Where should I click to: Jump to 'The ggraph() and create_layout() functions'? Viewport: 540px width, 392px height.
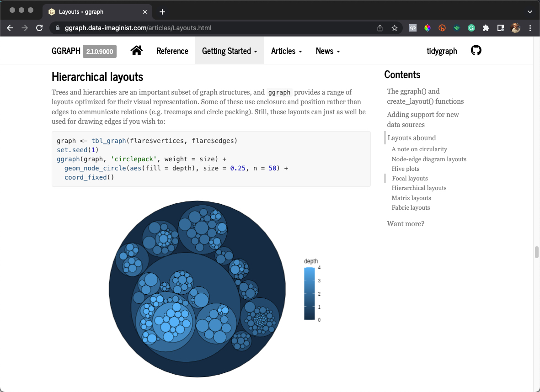pos(425,96)
